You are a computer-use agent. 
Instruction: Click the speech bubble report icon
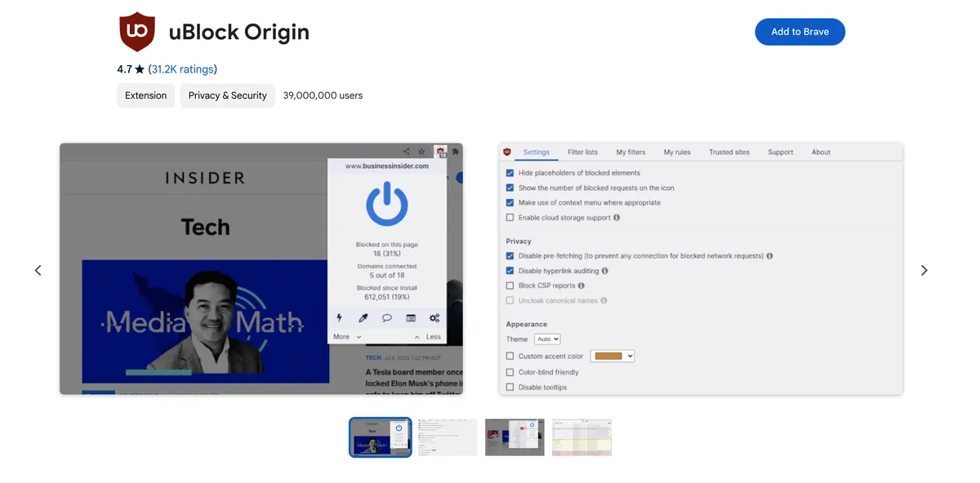387,317
